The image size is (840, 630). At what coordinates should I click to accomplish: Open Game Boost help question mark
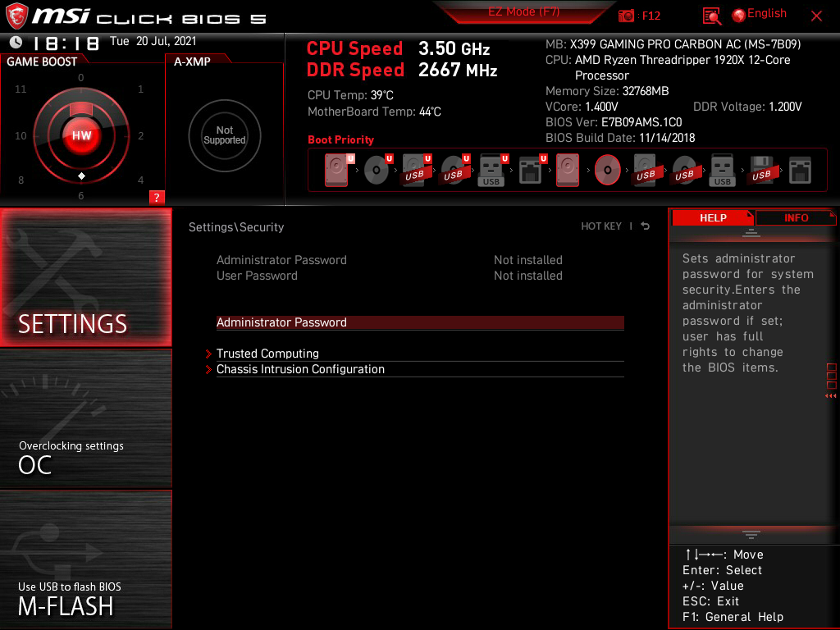pos(157,197)
